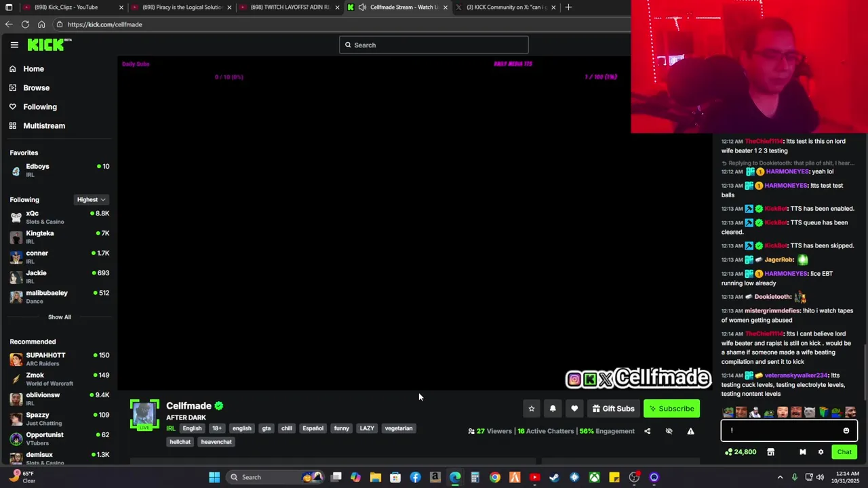Toggle the favorite star for Cellfmade
868x488 pixels.
coord(532,409)
